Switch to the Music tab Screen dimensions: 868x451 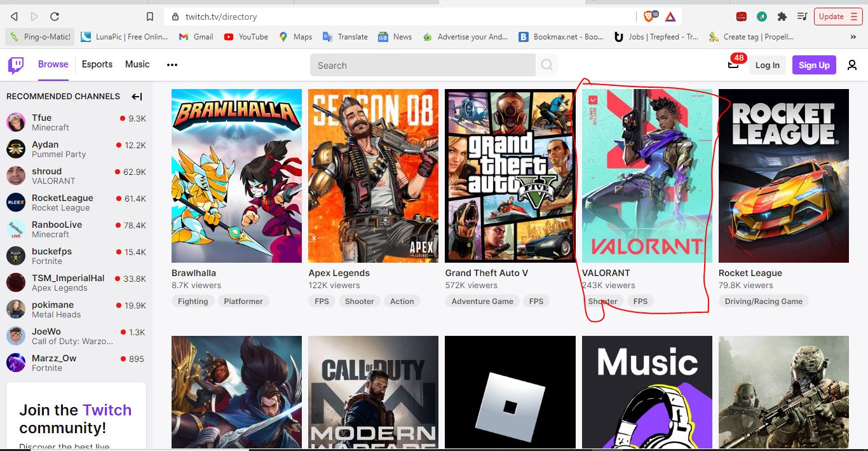(137, 64)
